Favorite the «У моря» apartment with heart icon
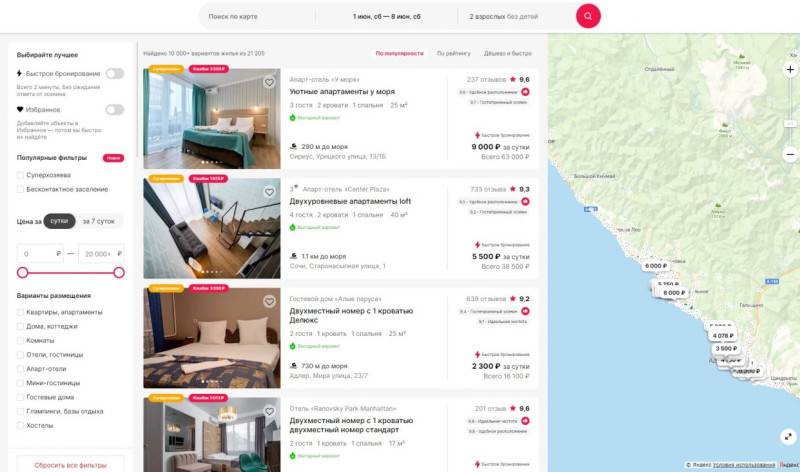The height and width of the screenshot is (472, 800). (x=269, y=82)
